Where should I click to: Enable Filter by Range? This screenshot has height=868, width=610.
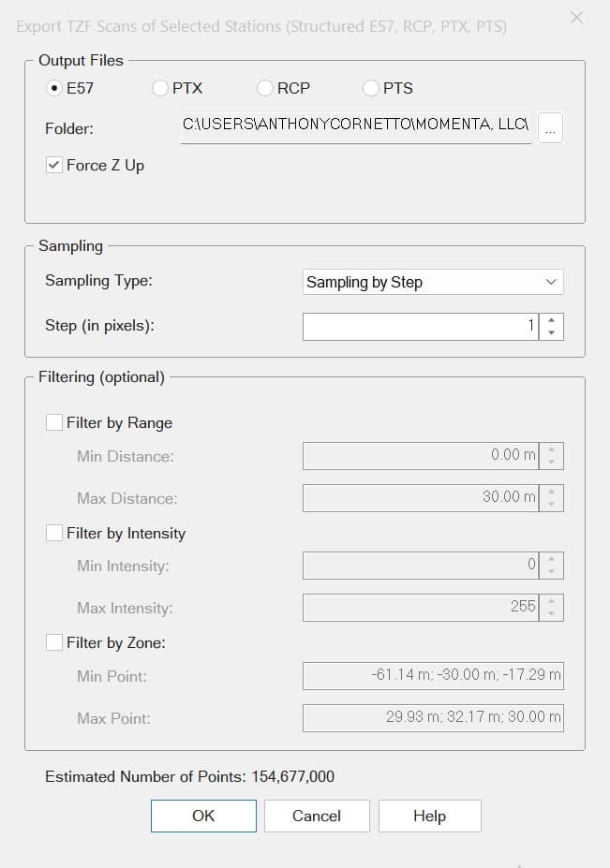pyautogui.click(x=54, y=422)
